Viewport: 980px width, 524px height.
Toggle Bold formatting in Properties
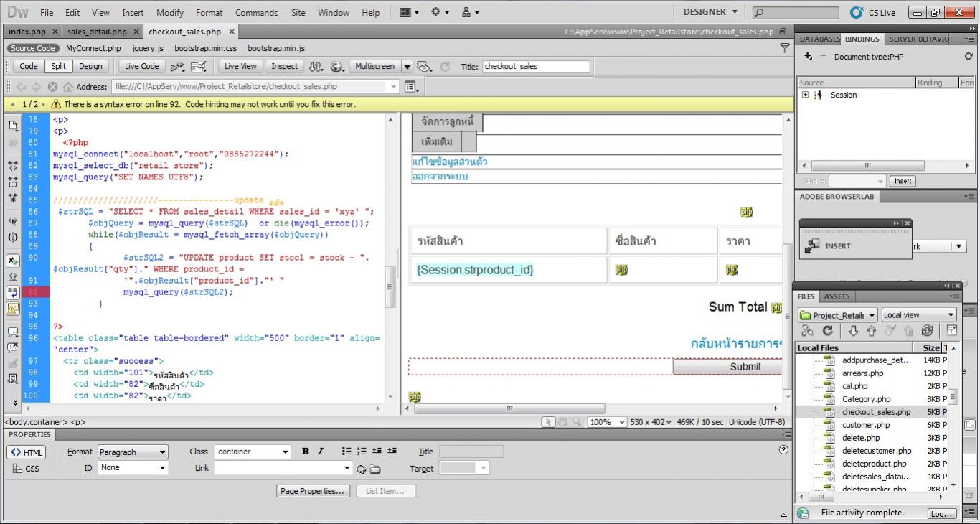[x=305, y=452]
